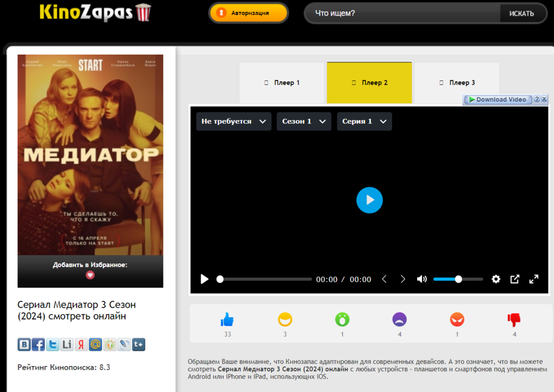
Task: Click the KinoZapas logo
Action: pos(95,12)
